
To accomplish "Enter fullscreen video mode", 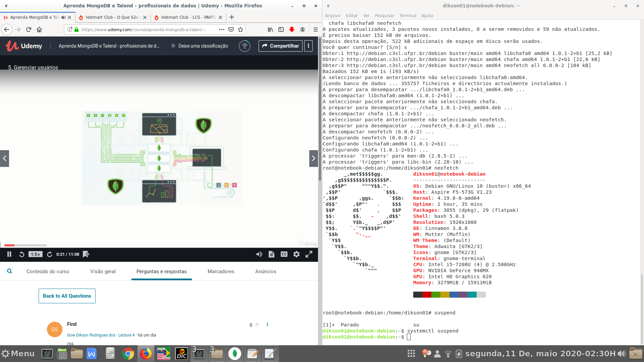I will click(309, 254).
